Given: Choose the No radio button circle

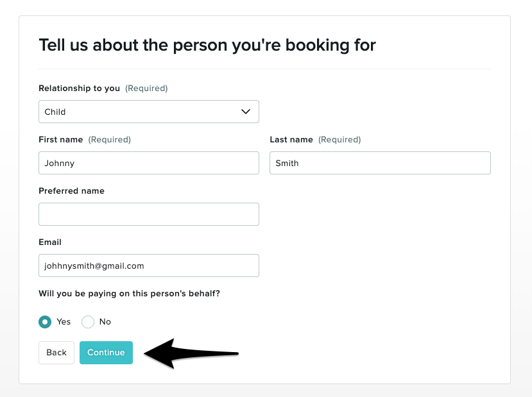Looking at the screenshot, I should [x=88, y=322].
